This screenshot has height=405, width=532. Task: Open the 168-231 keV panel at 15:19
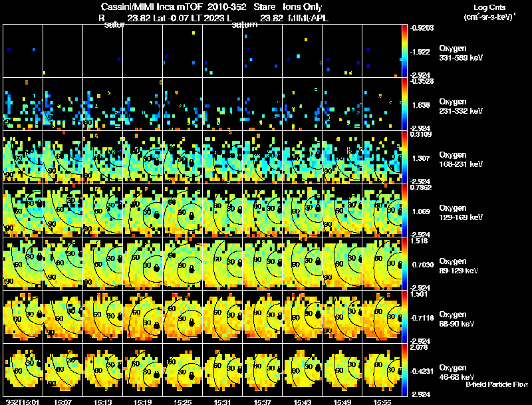coord(142,158)
